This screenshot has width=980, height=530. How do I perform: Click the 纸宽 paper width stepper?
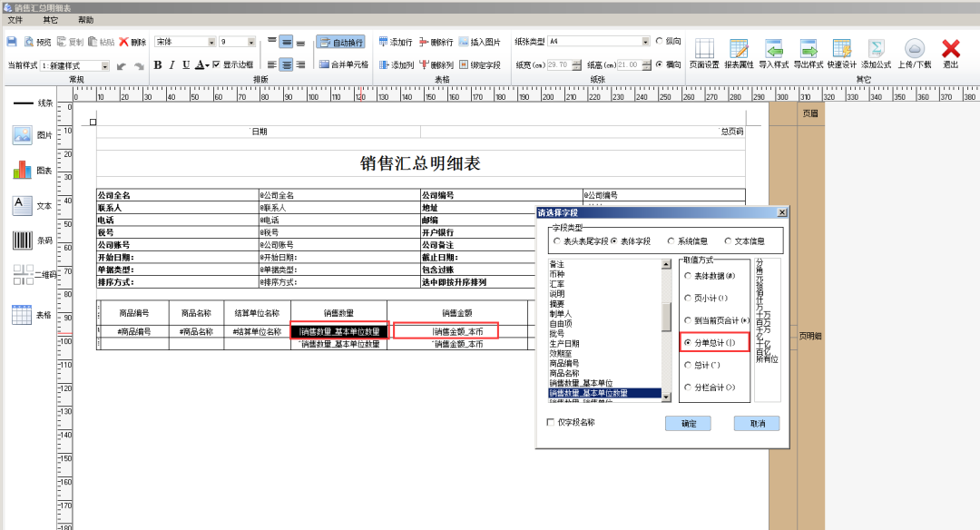pyautogui.click(x=576, y=64)
